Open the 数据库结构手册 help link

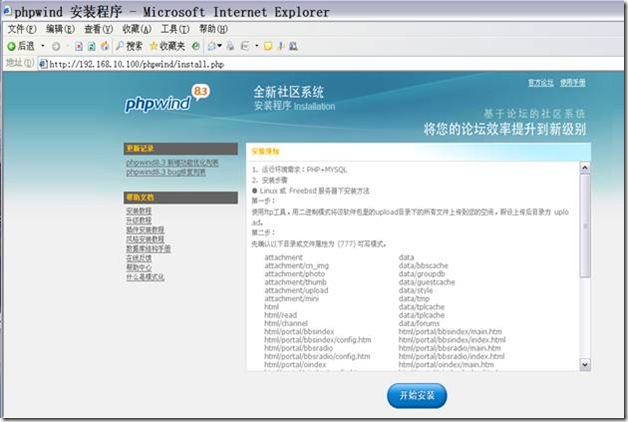tap(148, 249)
